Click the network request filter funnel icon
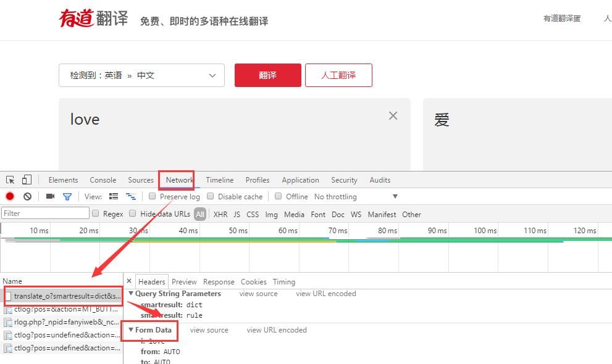 point(67,196)
